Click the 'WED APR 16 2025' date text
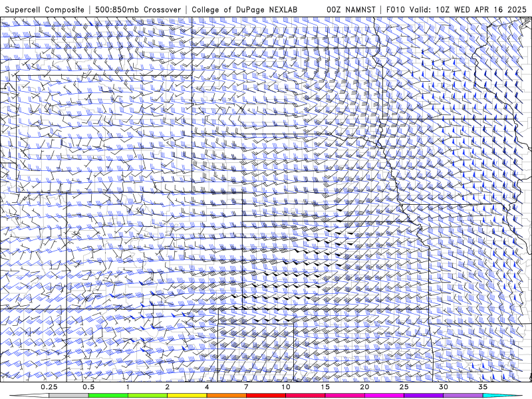Screen dimensions: 532x399 [490, 9]
